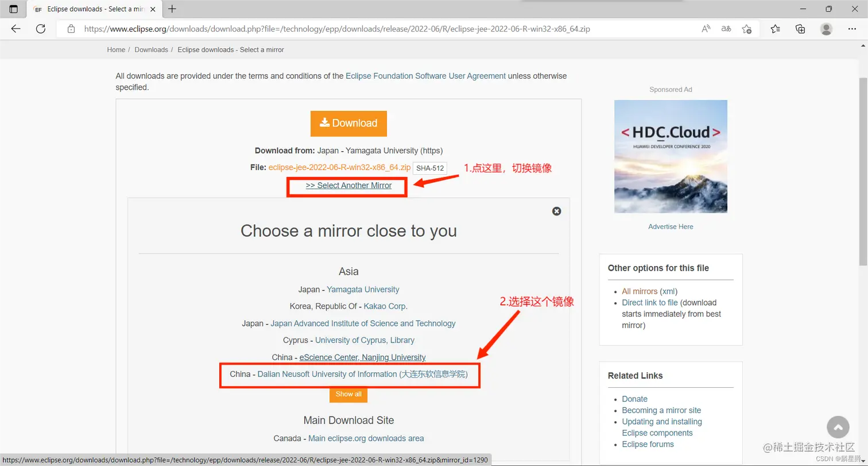This screenshot has width=868, height=466.
Task: Click Direct link to file
Action: coord(650,303)
